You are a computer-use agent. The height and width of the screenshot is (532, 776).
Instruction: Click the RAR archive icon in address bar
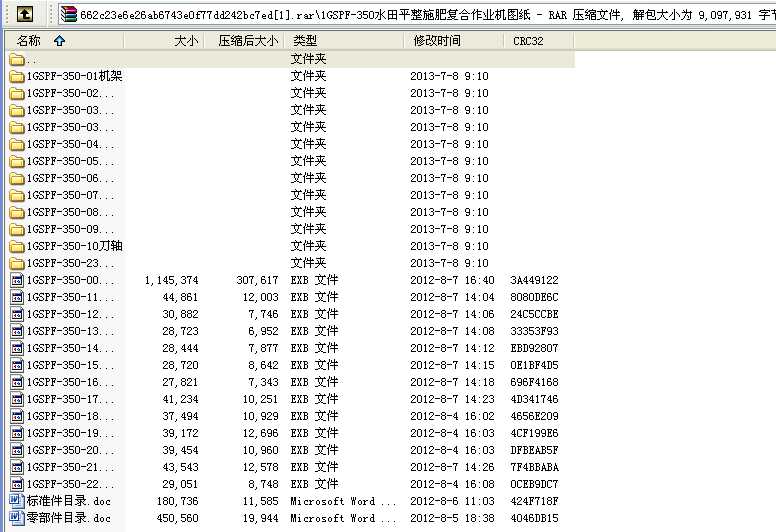click(69, 14)
